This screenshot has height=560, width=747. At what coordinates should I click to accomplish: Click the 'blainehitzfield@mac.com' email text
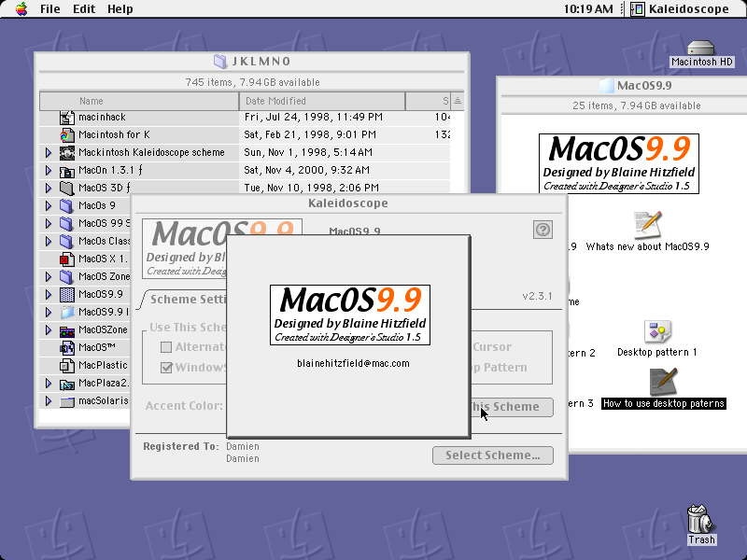coord(353,363)
